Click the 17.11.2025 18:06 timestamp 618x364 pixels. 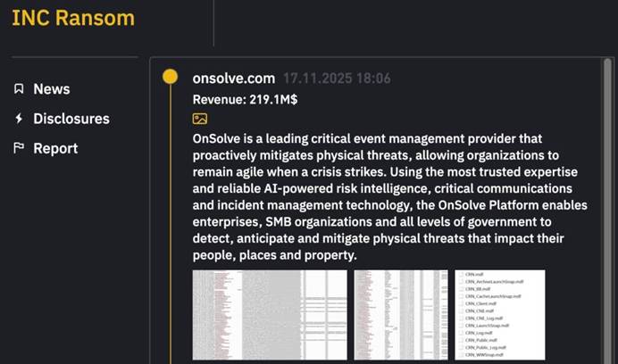tap(337, 79)
